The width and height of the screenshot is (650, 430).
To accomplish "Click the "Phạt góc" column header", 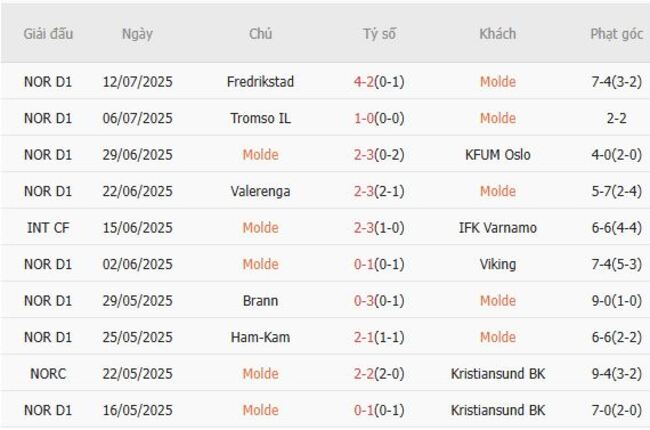I will 616,34.
